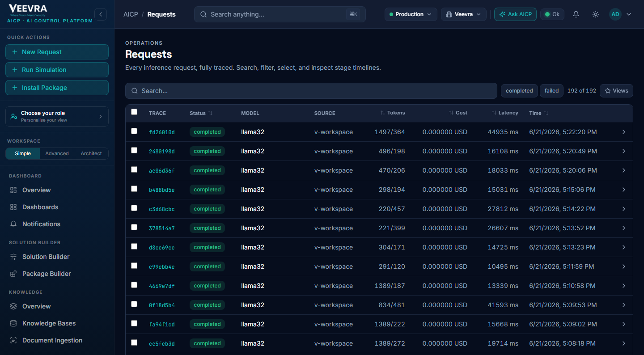Screen dimensions: 644x355
Task: Click the Veevra logo
Action: coord(28,9)
